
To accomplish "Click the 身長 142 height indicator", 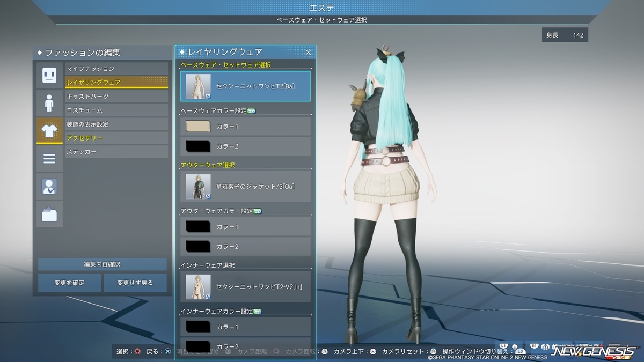I will tap(565, 35).
